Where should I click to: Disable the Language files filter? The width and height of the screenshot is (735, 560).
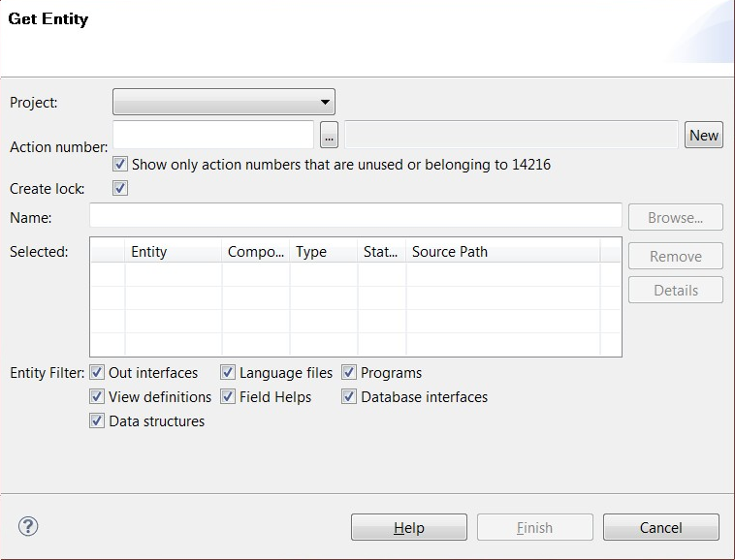228,373
